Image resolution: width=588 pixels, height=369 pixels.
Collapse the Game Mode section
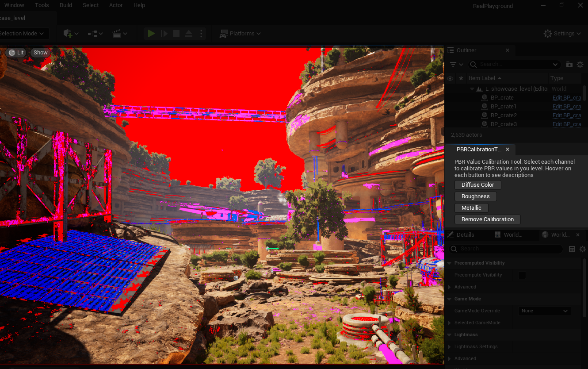pos(450,299)
